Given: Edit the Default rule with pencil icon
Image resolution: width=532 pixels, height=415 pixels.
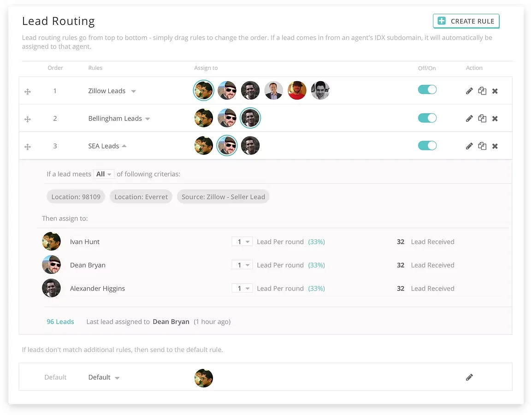Looking at the screenshot, I should [x=469, y=377].
